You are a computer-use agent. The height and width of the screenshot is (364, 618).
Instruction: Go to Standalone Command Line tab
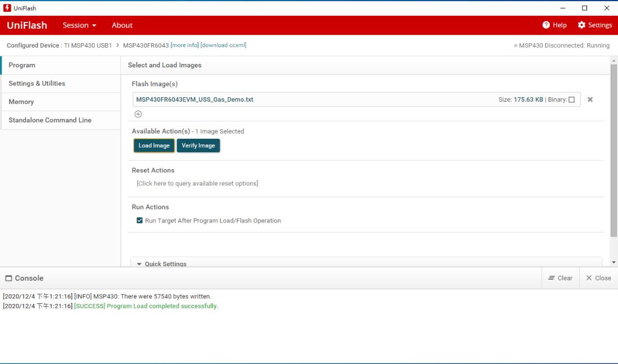click(x=61, y=120)
